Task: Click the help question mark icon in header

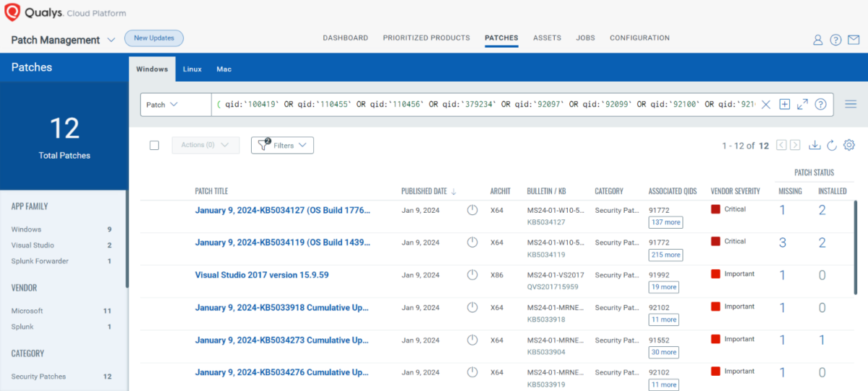Action: click(x=835, y=40)
